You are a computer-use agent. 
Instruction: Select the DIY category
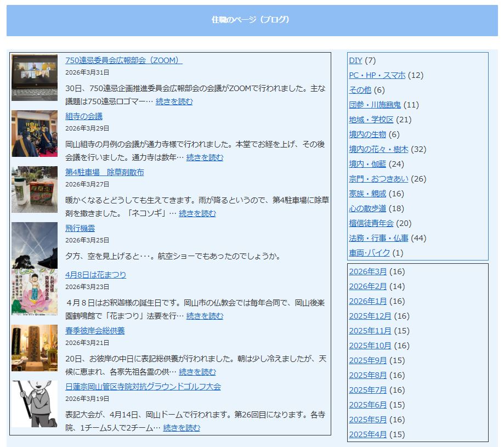point(355,60)
